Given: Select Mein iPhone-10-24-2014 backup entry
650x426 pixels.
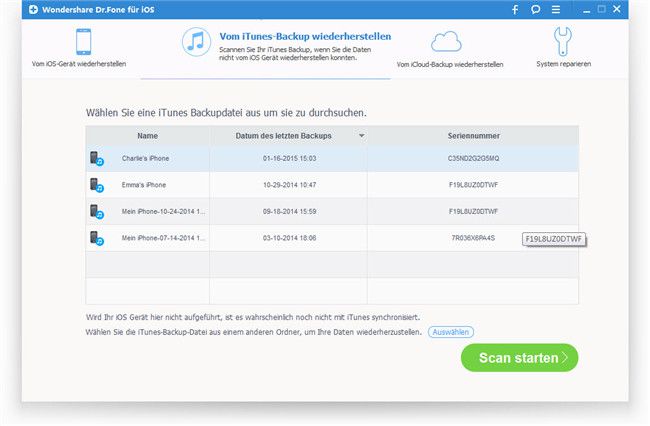Looking at the screenshot, I should point(332,211).
